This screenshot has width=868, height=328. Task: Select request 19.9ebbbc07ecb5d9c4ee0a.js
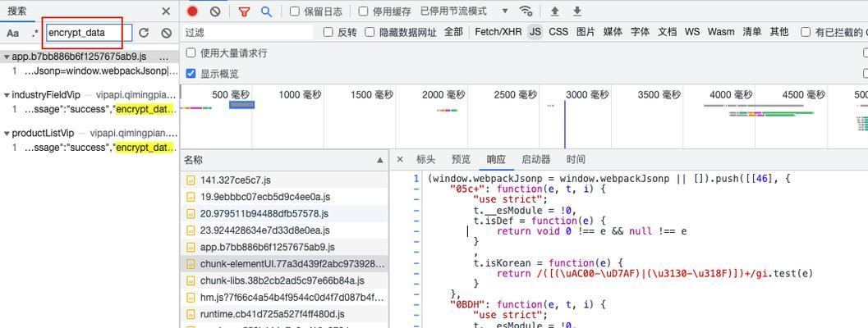tap(284, 197)
